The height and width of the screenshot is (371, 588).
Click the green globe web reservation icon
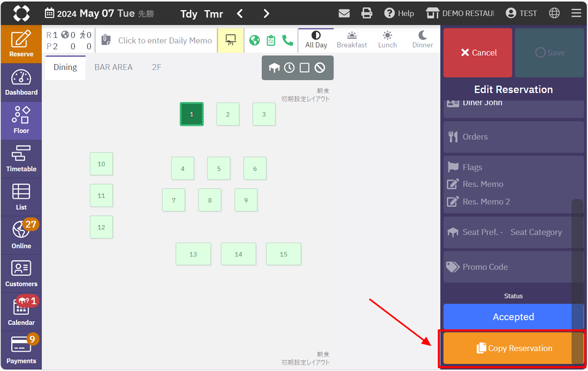[254, 40]
